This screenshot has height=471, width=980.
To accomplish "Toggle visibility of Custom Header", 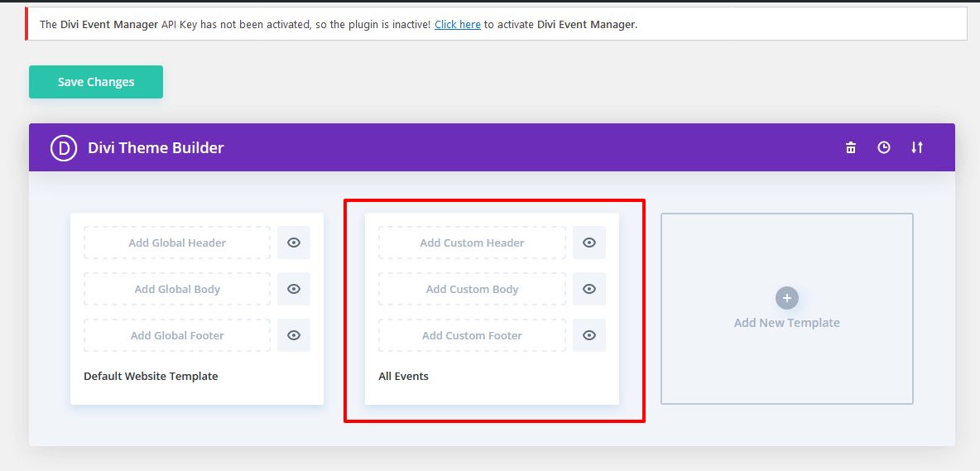I will pos(588,243).
